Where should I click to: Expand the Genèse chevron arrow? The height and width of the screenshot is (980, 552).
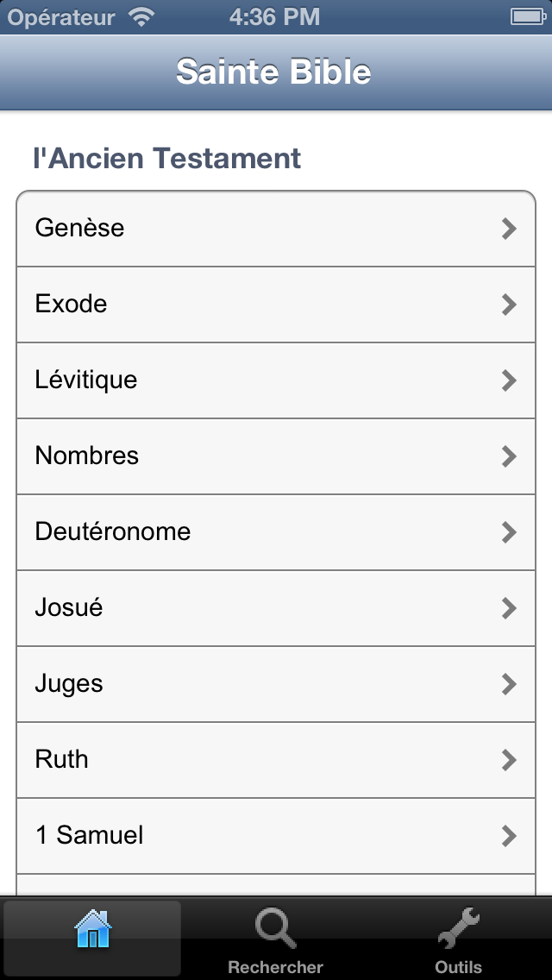(509, 229)
